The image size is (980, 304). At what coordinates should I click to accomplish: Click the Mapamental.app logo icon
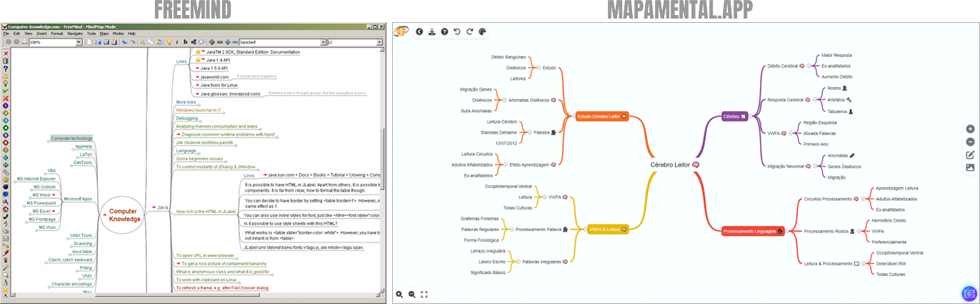pos(401,31)
